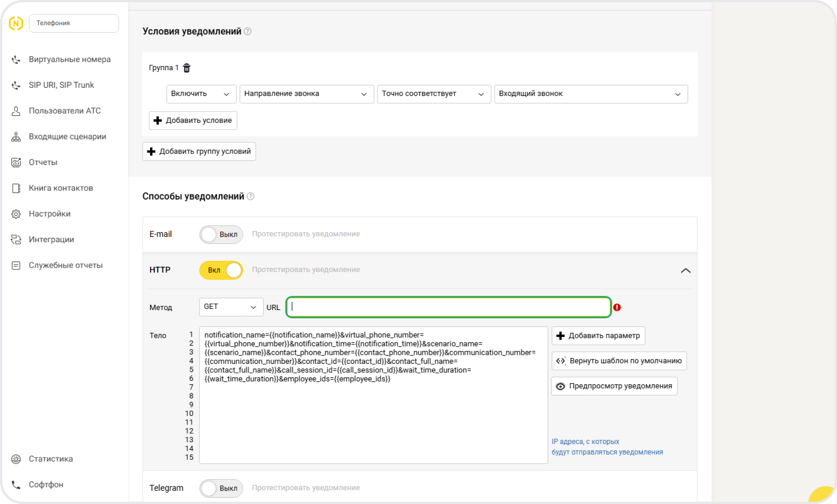Click help icon beside Способы уведомлений

click(x=251, y=196)
